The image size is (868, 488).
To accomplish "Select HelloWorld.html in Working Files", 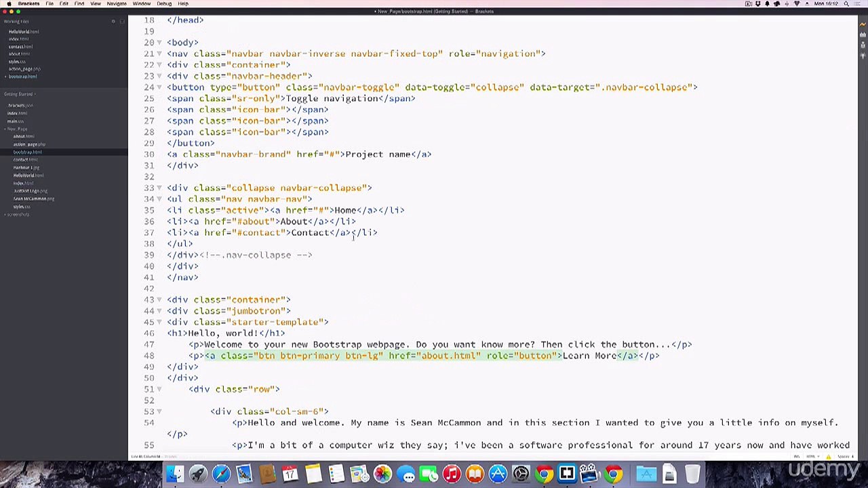I will tap(24, 32).
